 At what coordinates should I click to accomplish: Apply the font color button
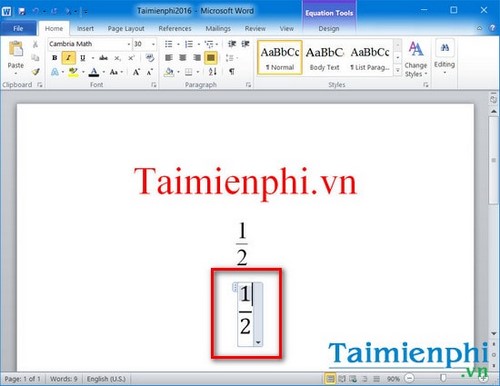(94, 72)
